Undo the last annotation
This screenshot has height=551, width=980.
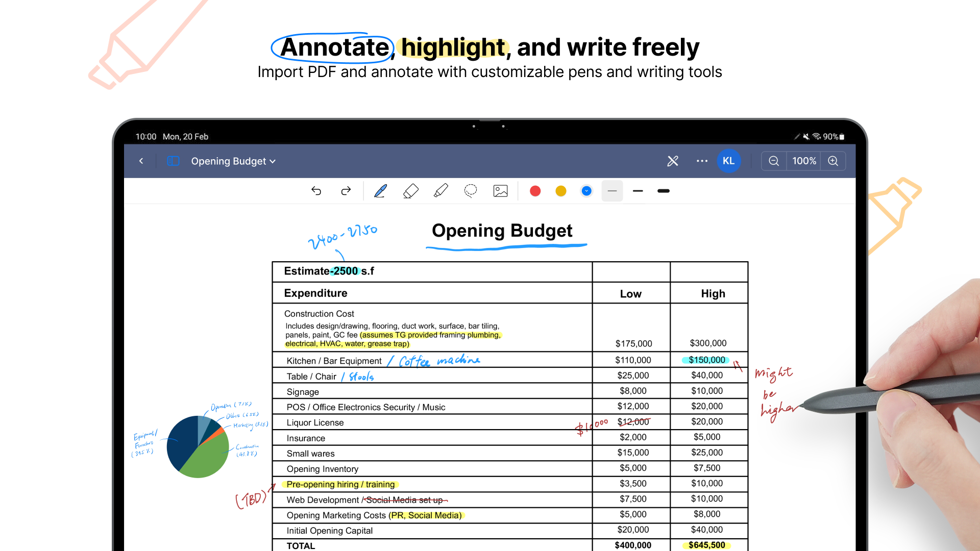[316, 191]
